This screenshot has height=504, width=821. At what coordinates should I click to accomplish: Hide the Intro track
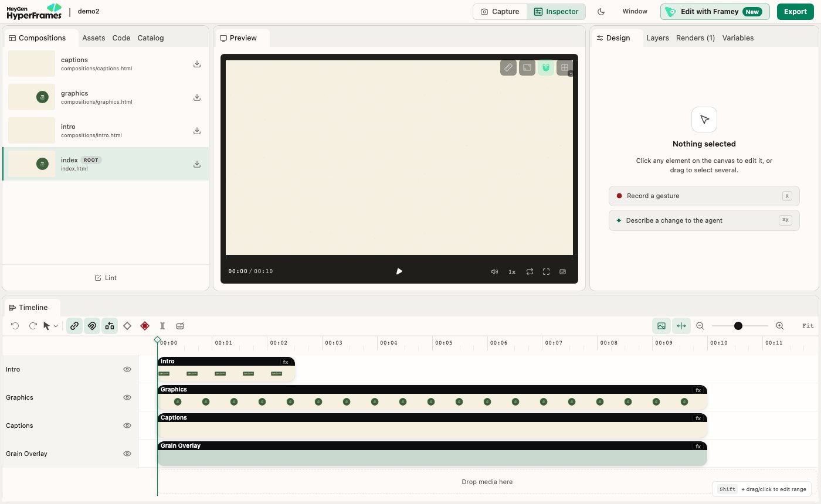[127, 369]
